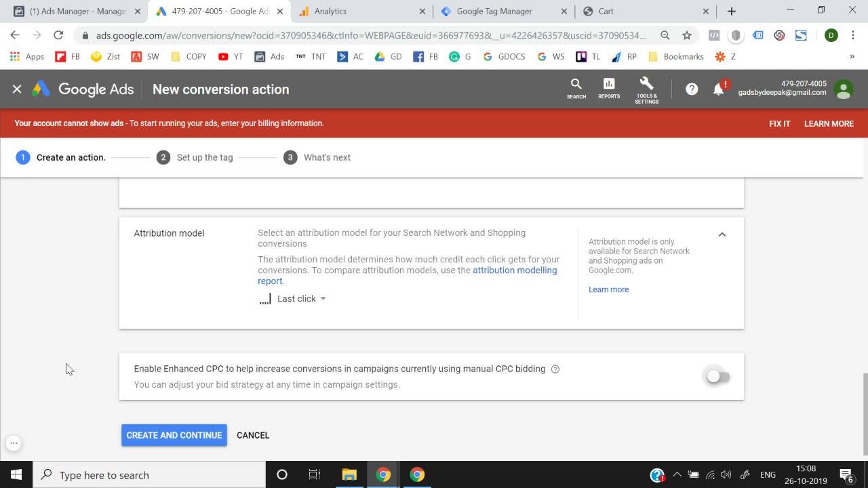The height and width of the screenshot is (488, 868).
Task: Go to step 1 Create an action
Action: click(x=61, y=157)
